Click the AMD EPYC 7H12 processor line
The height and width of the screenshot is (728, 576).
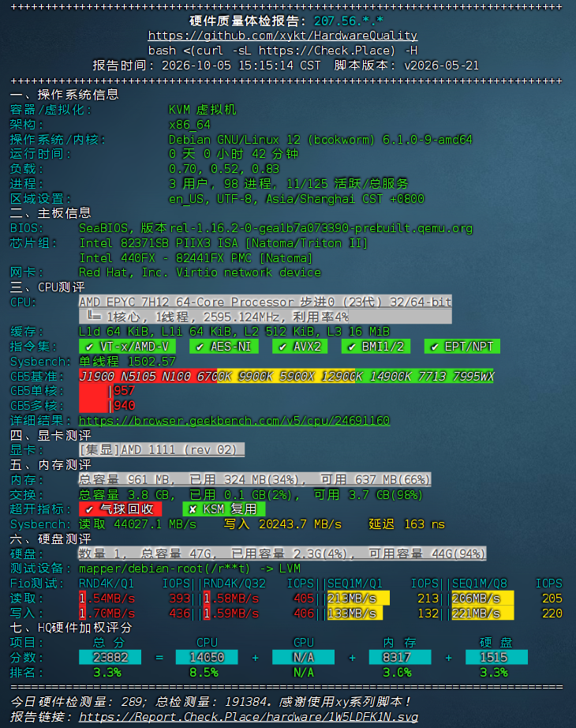pos(265,302)
